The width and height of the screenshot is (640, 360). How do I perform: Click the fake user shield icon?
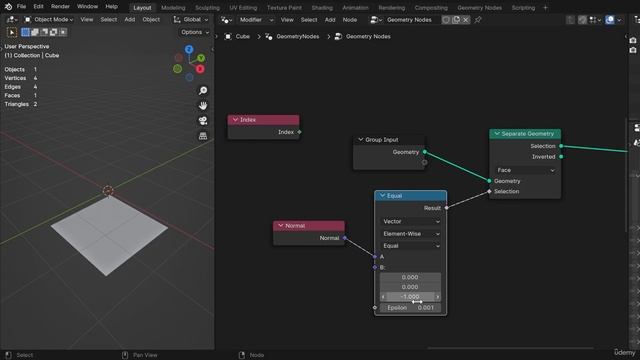(446, 20)
